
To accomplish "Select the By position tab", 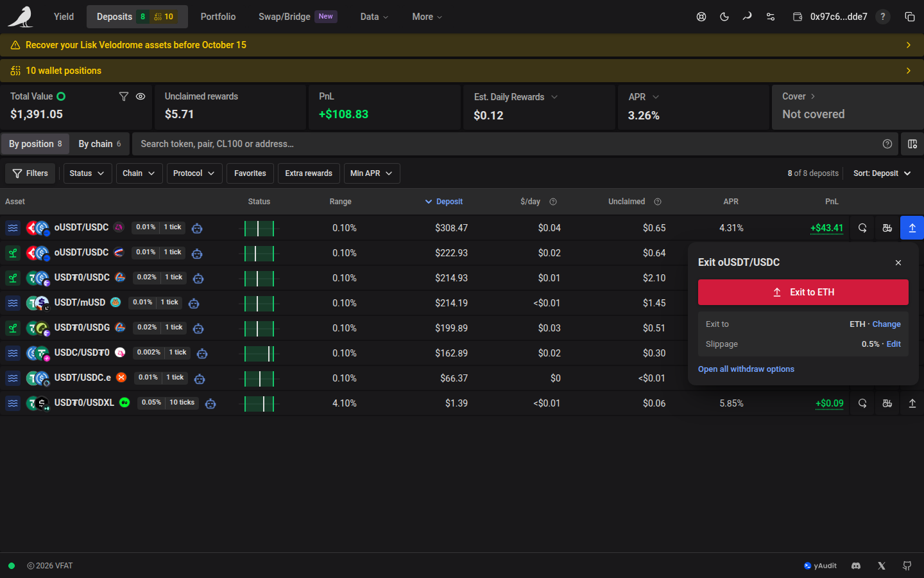I will click(x=35, y=144).
